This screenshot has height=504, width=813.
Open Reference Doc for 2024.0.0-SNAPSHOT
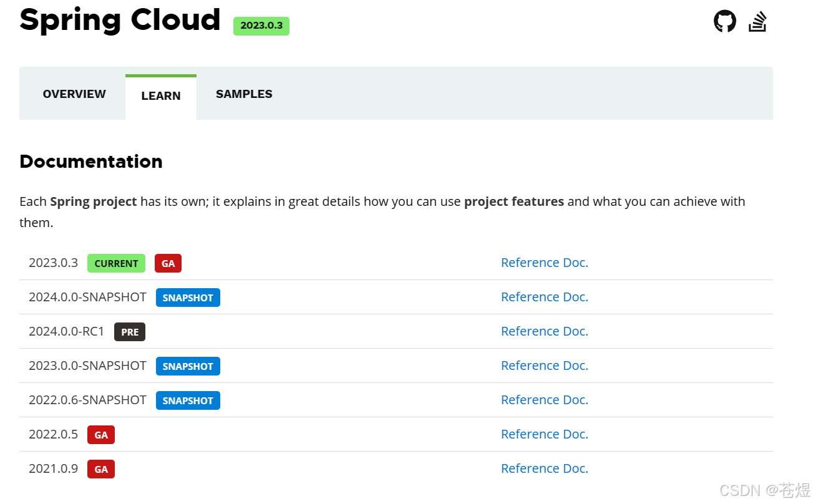543,297
